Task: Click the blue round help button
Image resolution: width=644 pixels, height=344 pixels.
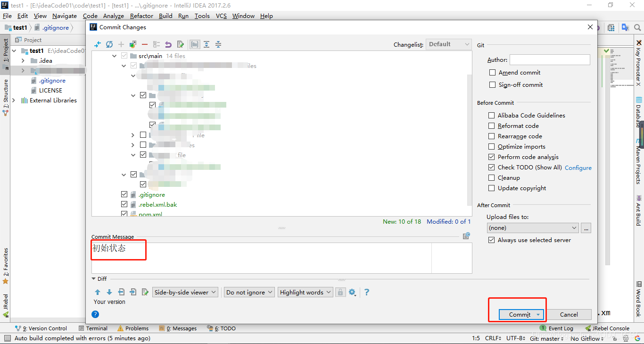Action: pos(95,314)
